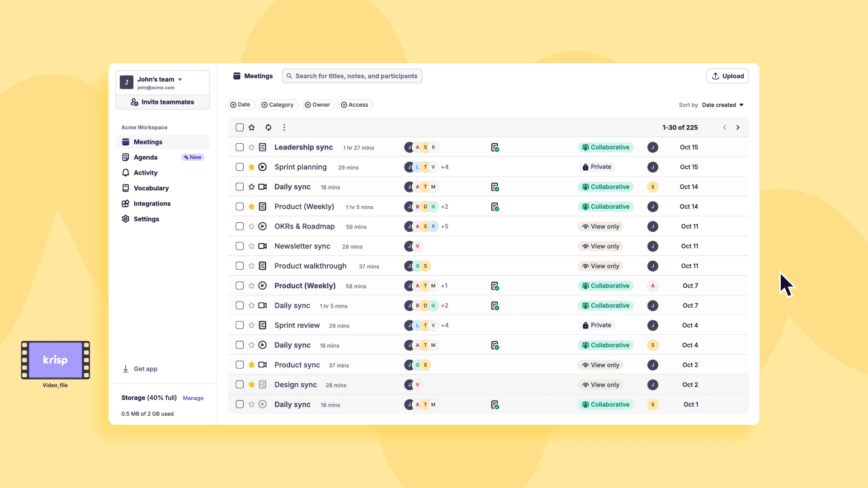Click the play icon on OKRs & Roadmap row
Screen dimensions: 868x488
263,226
